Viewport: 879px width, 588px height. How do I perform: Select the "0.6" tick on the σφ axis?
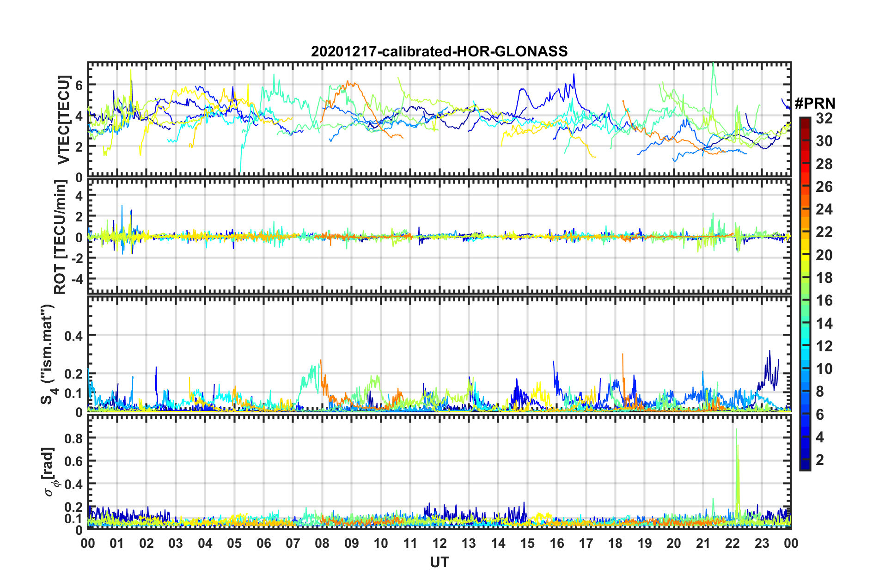(x=73, y=461)
